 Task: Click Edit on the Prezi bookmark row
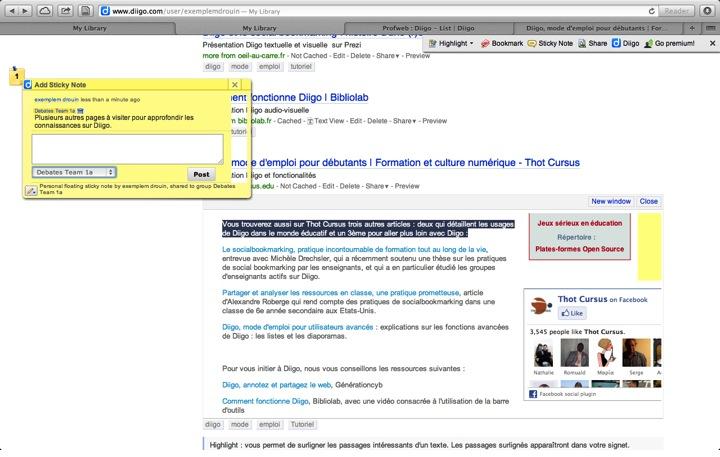point(339,56)
